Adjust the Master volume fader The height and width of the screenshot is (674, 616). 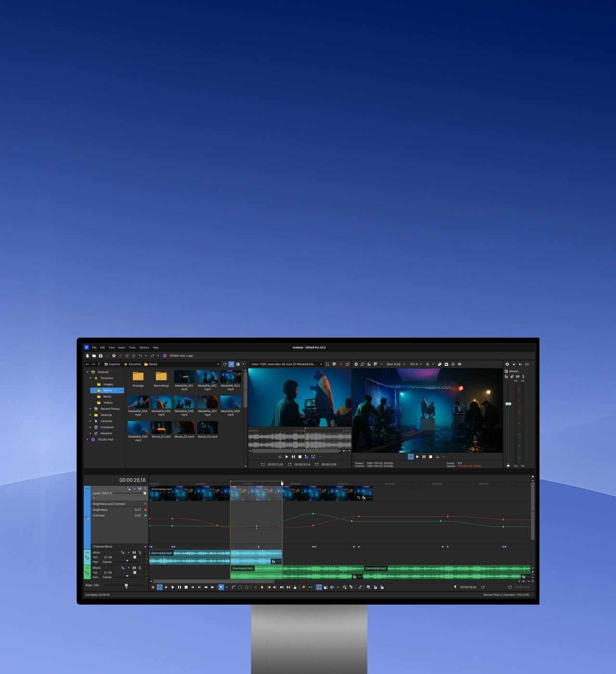[508, 404]
